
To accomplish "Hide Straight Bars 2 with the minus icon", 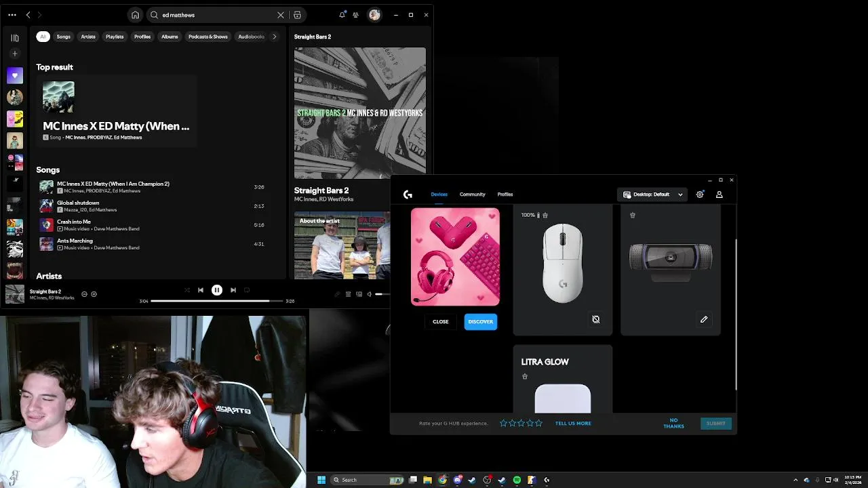I will click(84, 294).
